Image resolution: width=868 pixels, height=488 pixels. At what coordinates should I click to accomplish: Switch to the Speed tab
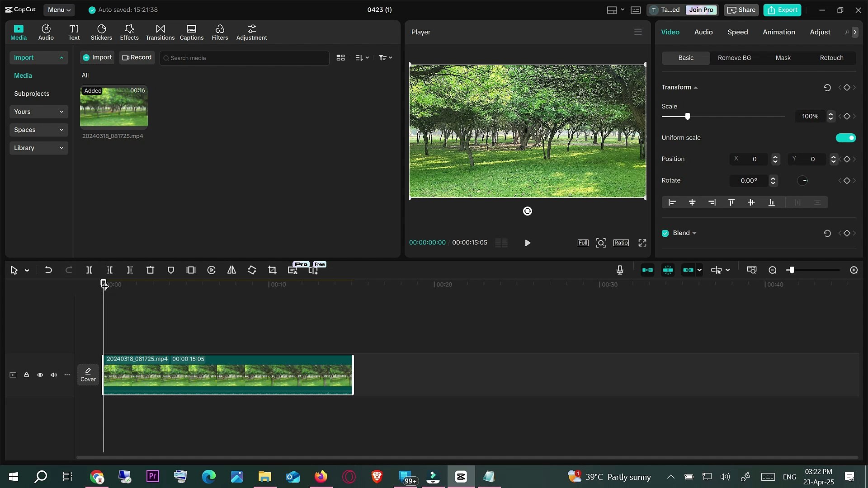pos(737,32)
